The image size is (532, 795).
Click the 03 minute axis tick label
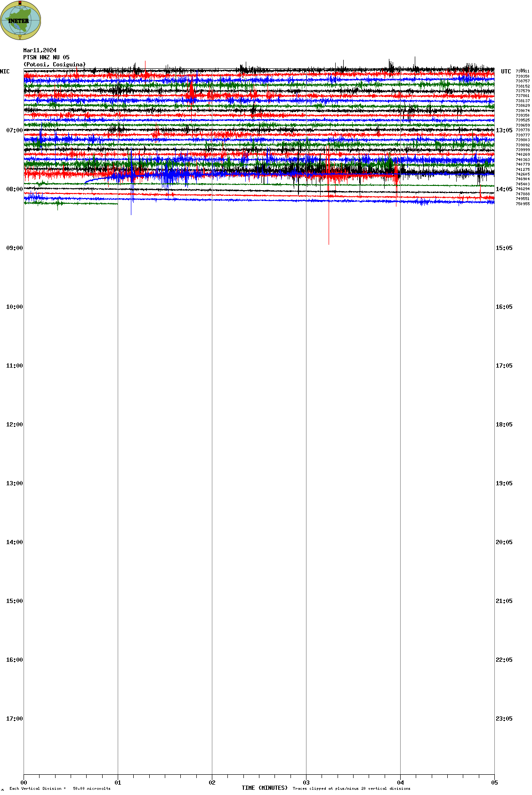[x=306, y=783]
